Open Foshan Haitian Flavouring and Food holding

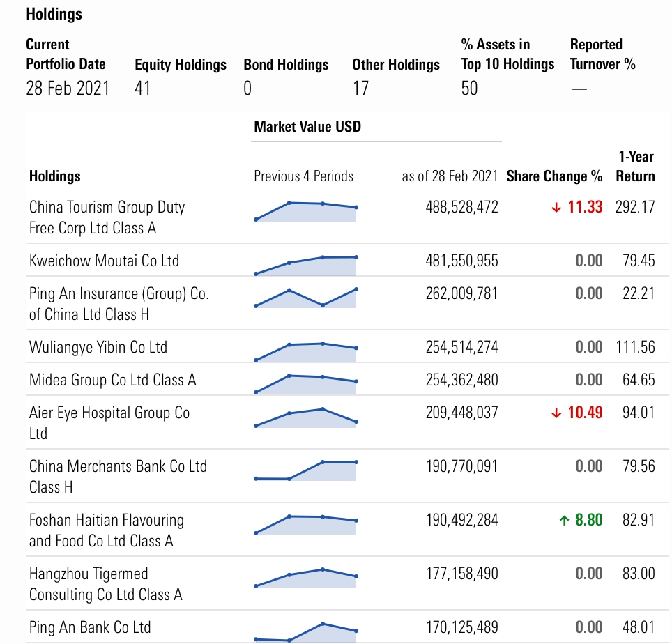pos(107,530)
